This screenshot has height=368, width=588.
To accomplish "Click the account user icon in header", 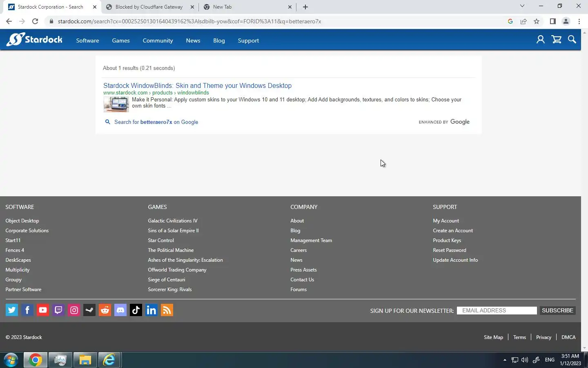I will [x=540, y=40].
